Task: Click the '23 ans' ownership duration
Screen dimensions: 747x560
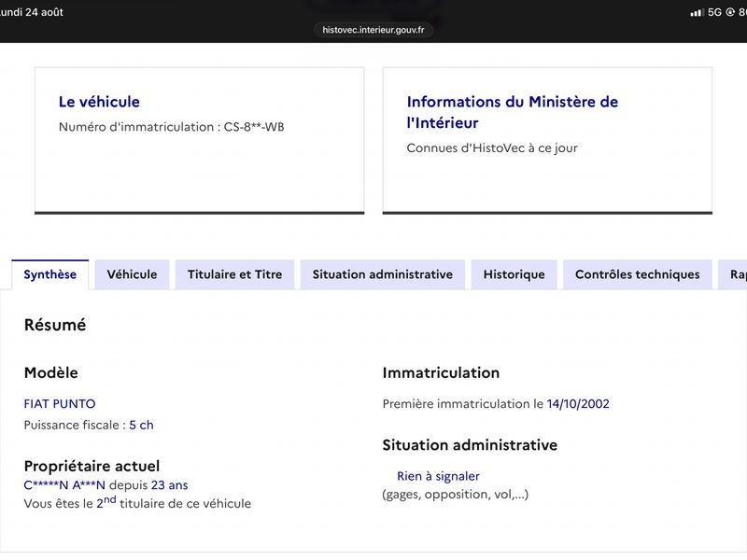Action: [x=170, y=485]
